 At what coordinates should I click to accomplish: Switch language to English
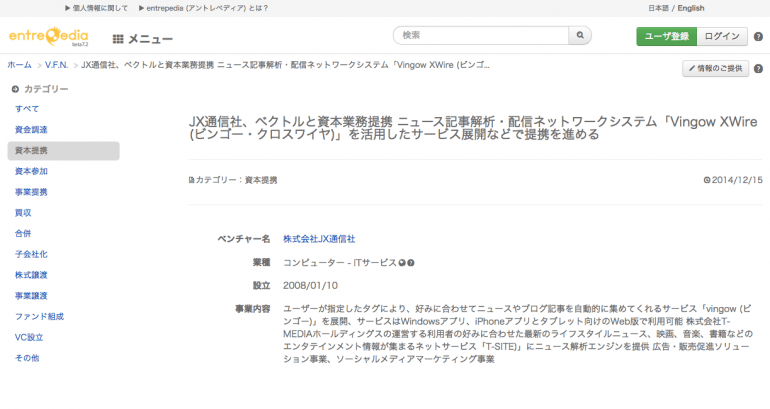click(x=691, y=8)
